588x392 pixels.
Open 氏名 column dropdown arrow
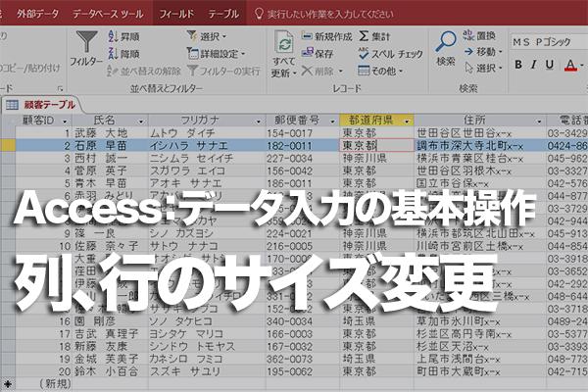141,122
